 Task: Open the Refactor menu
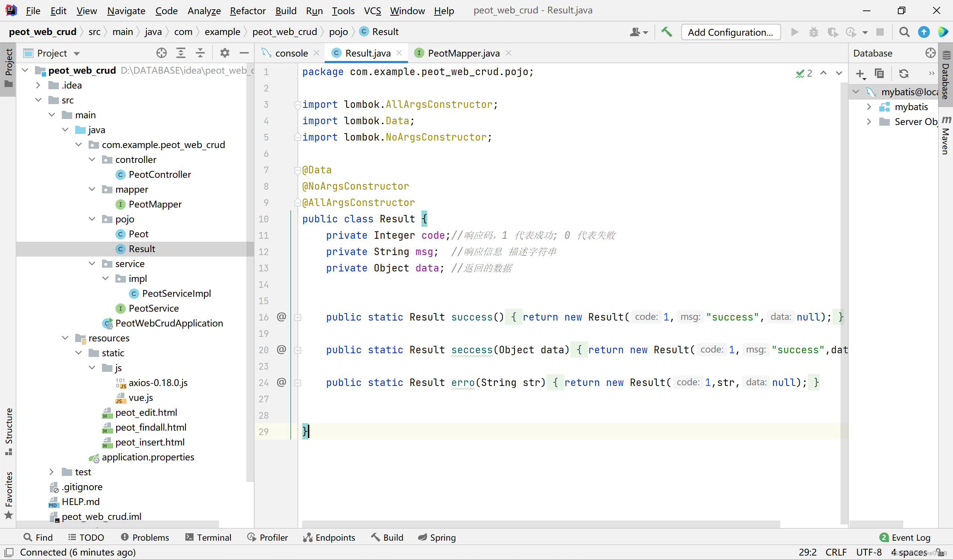[x=247, y=10]
